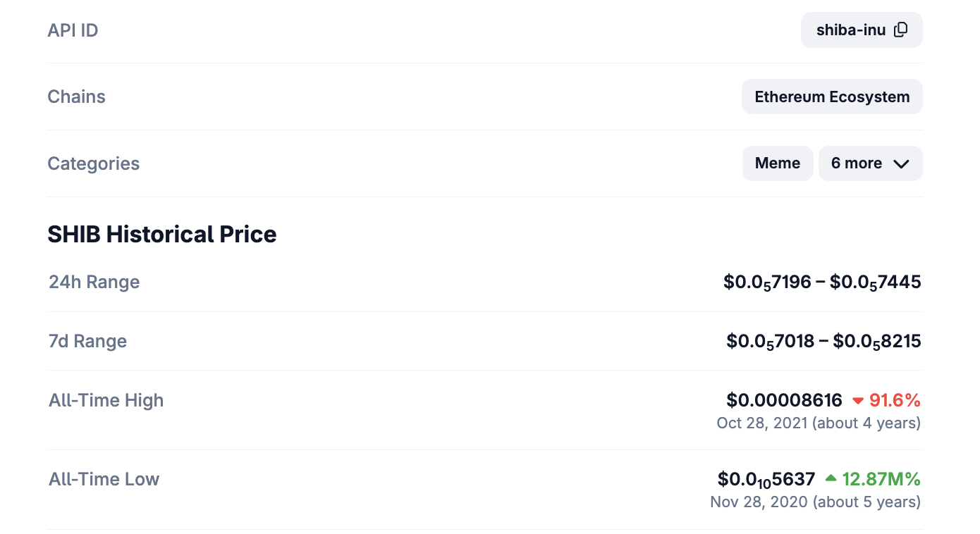Click the green up arrow beside 12.87M%
Viewport: 980px width, 534px height.
click(x=831, y=478)
